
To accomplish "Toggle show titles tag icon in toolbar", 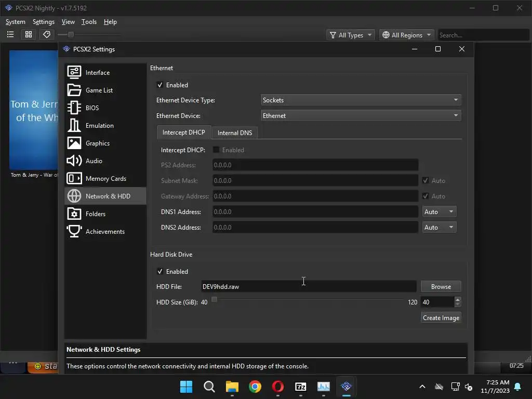I will pos(46,34).
